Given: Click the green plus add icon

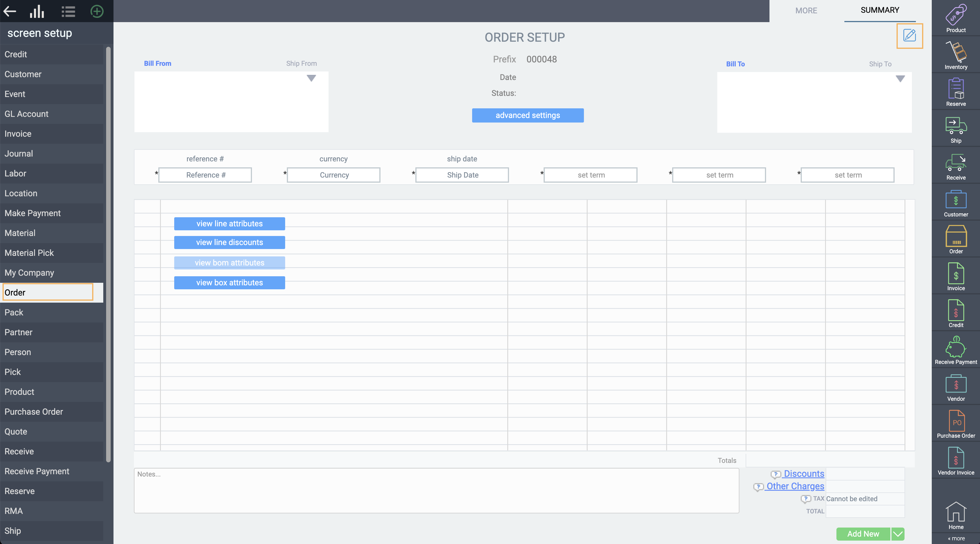Looking at the screenshot, I should point(97,11).
